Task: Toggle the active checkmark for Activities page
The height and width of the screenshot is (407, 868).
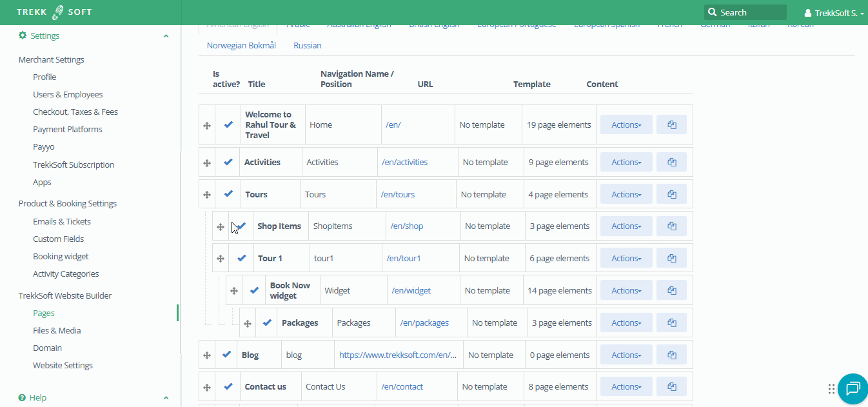Action: (x=228, y=163)
